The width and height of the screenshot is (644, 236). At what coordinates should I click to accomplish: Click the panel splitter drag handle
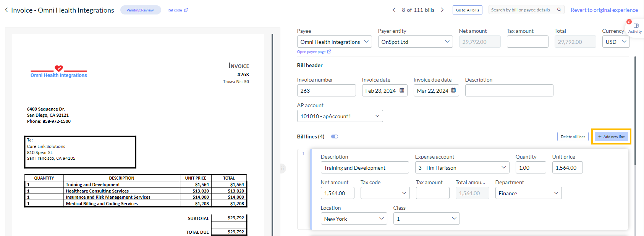point(283,168)
